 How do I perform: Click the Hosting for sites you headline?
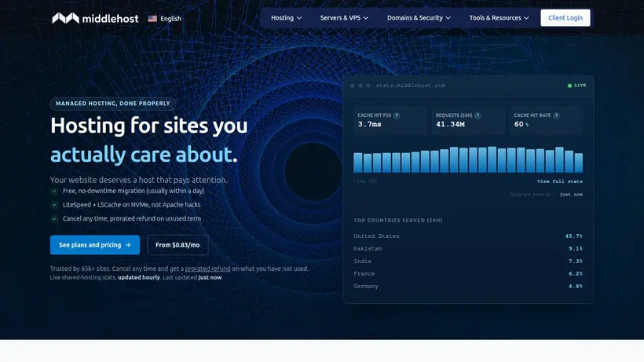pyautogui.click(x=148, y=126)
